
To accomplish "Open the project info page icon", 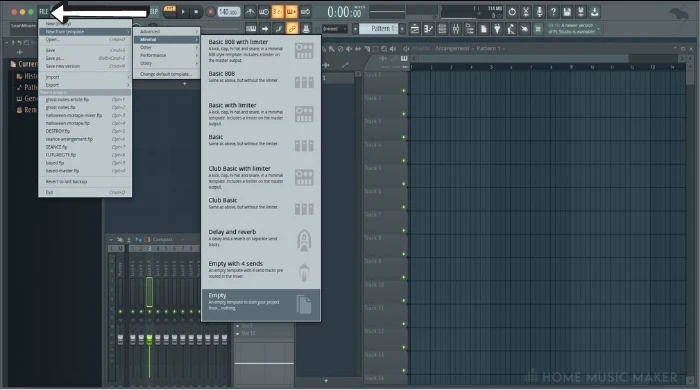I will click(483, 29).
